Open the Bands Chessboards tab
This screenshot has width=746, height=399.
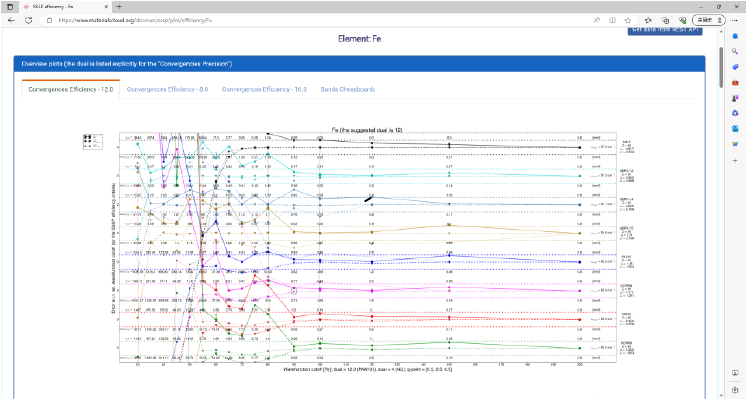pyautogui.click(x=347, y=89)
